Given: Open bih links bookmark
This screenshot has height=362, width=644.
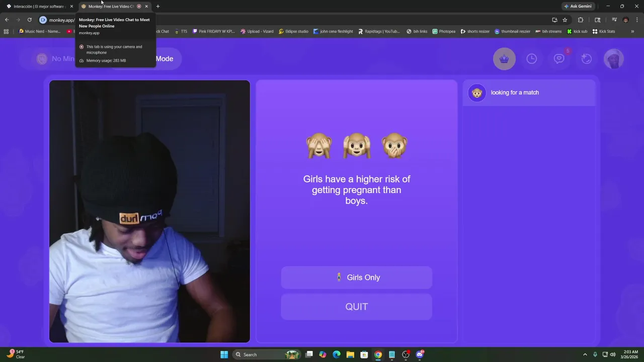Looking at the screenshot, I should [417, 31].
